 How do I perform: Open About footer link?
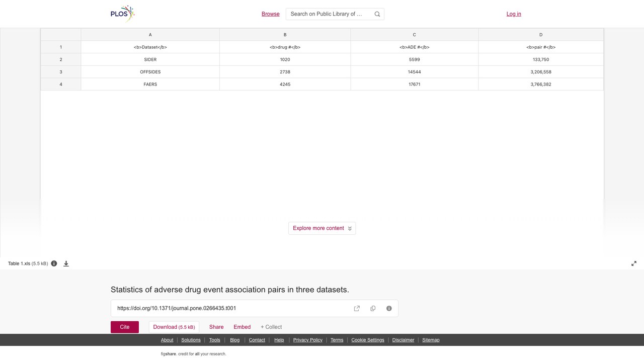167,340
